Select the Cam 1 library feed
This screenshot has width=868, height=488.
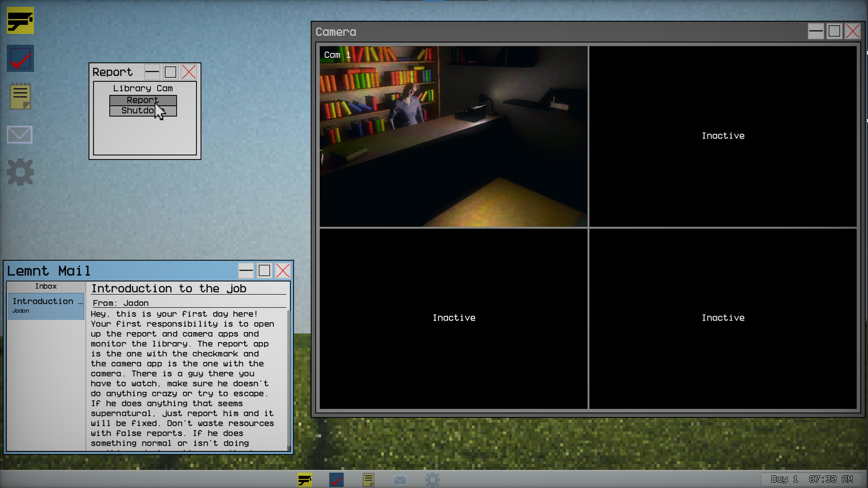pos(453,136)
